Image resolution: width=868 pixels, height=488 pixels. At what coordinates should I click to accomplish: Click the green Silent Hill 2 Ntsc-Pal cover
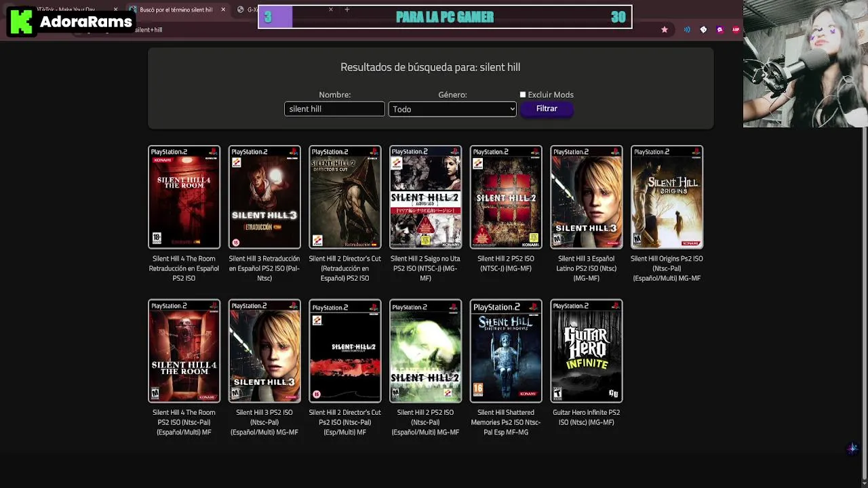coord(425,351)
